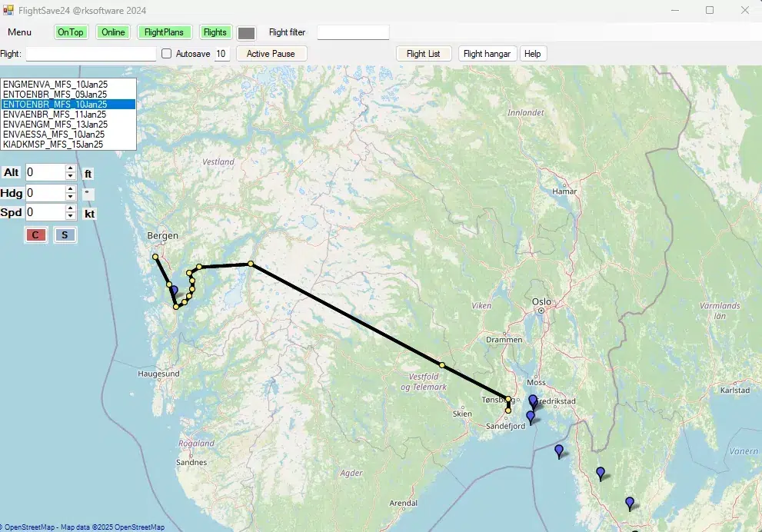
Task: Click the blue pin beside Fredrikstad
Action: click(533, 401)
